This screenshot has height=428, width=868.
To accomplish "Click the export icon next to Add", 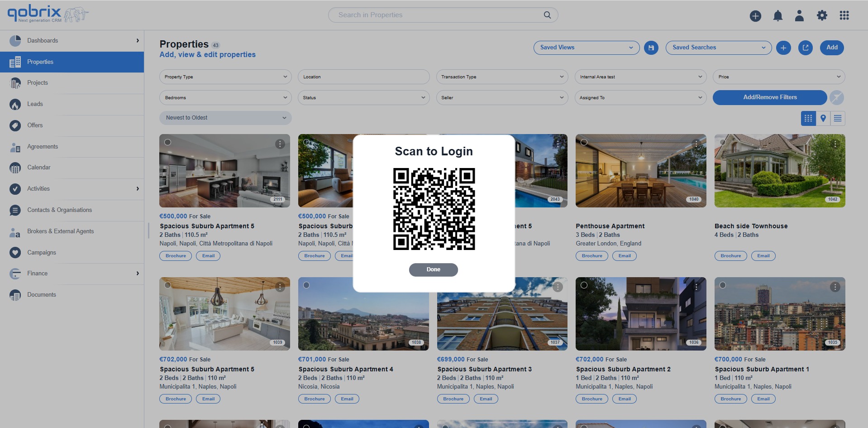I will (806, 48).
